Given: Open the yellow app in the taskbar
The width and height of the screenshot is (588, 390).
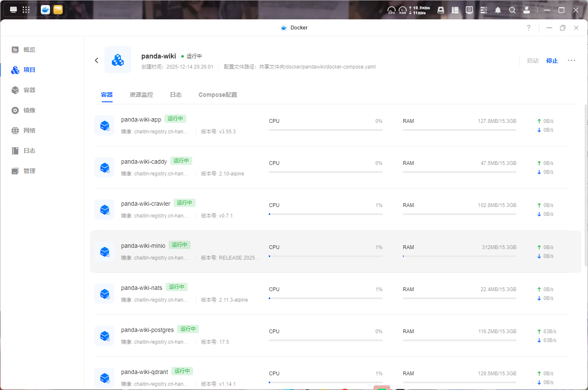Looking at the screenshot, I should click(58, 10).
